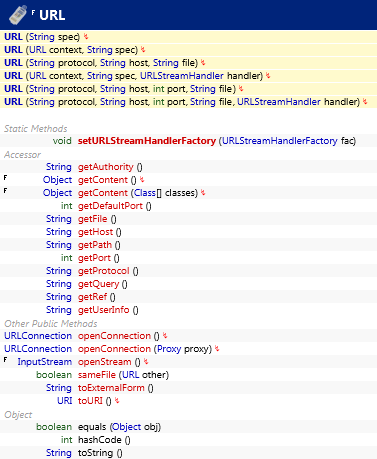Follow URLStreamHandler link in six-argument constructor
Image resolution: width=377 pixels, height=459 pixels.
(279, 101)
